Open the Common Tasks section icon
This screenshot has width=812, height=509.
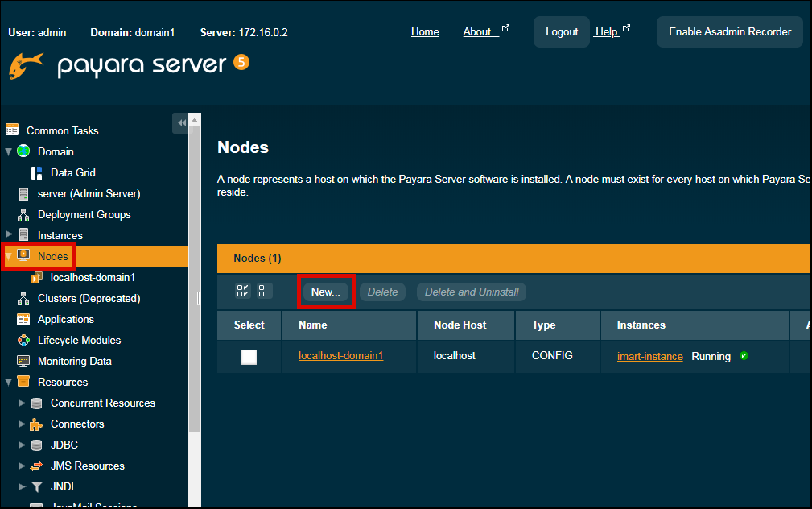[x=13, y=130]
